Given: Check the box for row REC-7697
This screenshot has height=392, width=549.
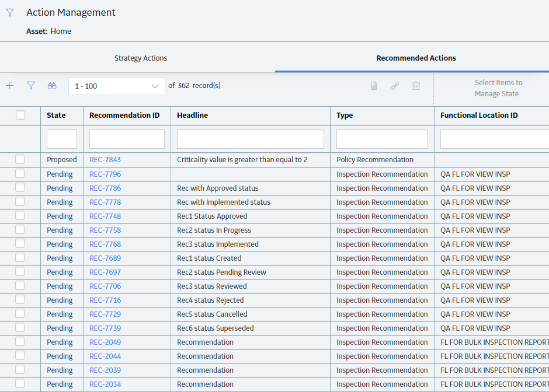Looking at the screenshot, I should coord(20,271).
